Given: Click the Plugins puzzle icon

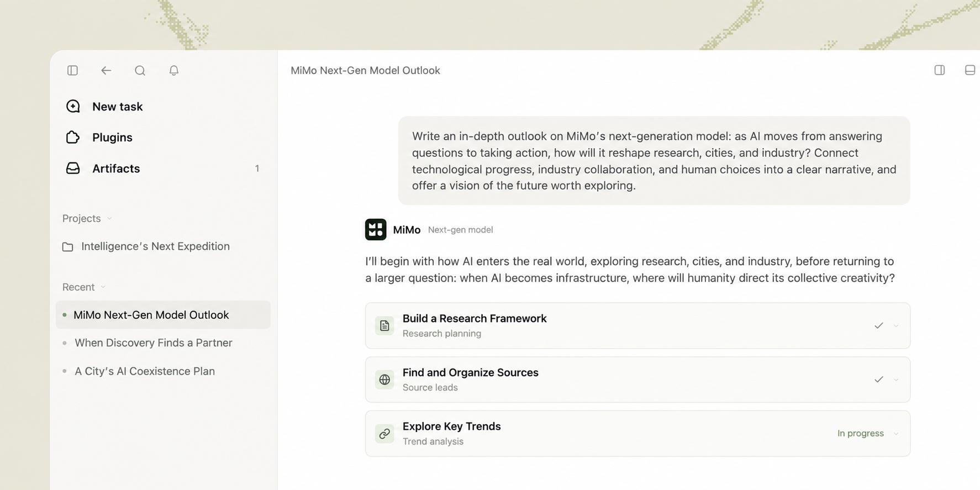Looking at the screenshot, I should click(x=73, y=137).
